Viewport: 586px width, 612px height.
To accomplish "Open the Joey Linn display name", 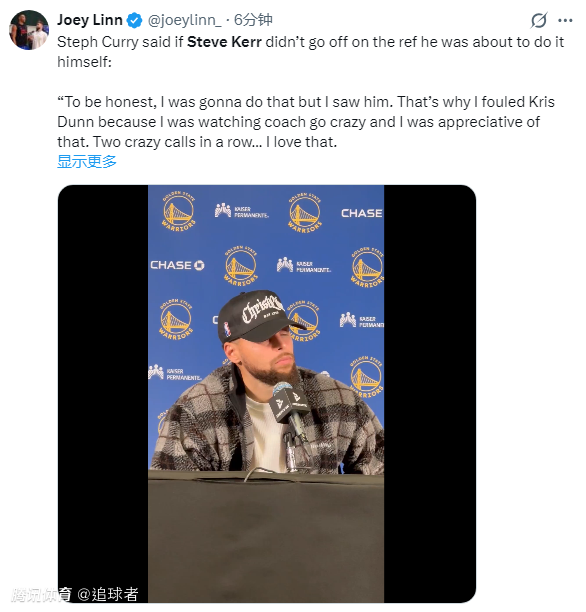I will coord(90,20).
